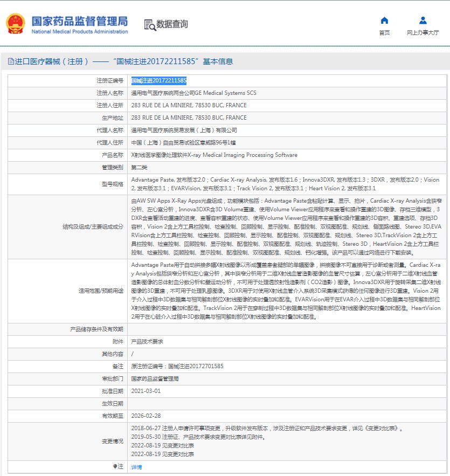Image resolution: width=450 pixels, height=476 pixels.
Task: Click the 2019-05-30 change record line
Action: coord(199,437)
